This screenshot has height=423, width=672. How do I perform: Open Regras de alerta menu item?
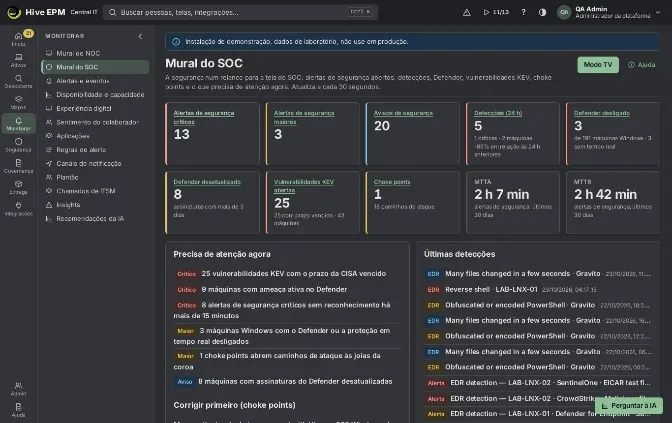click(x=95, y=150)
